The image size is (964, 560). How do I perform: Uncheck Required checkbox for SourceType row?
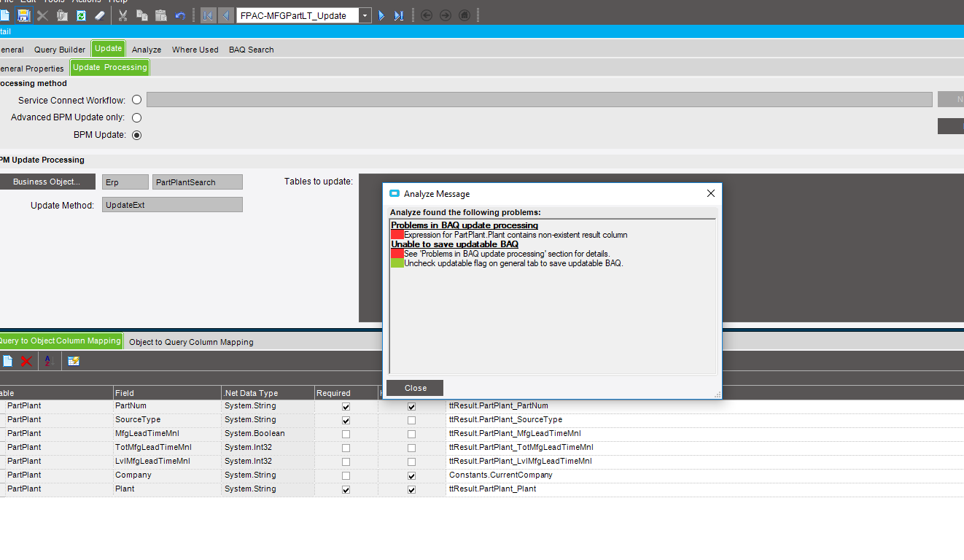346,420
